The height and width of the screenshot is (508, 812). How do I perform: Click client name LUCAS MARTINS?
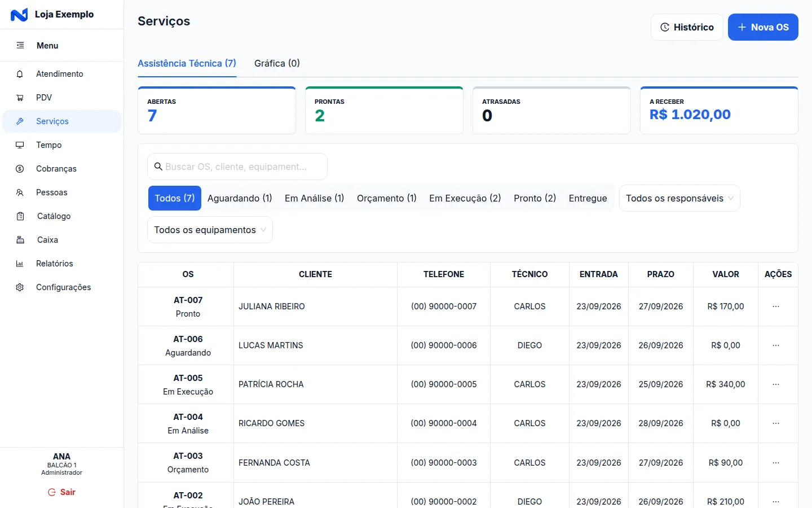[271, 345]
